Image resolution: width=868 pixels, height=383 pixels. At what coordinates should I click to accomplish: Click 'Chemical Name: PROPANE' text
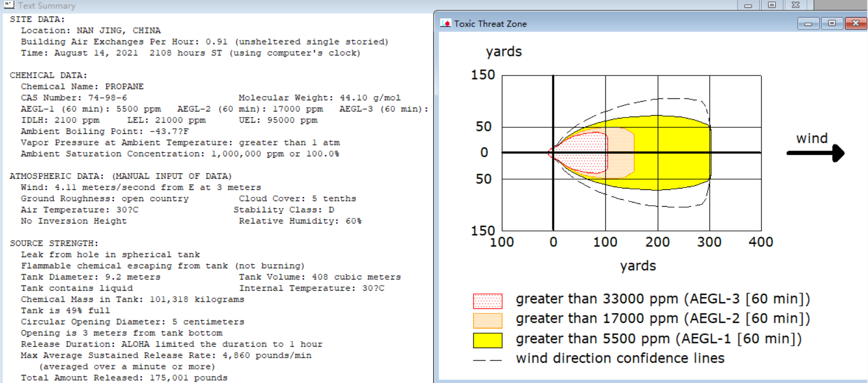82,86
